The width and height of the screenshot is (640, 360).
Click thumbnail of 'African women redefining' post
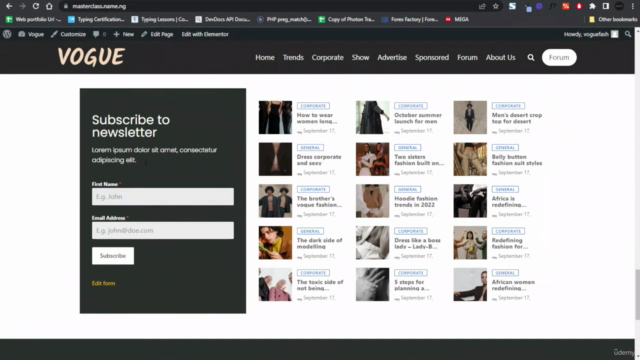pos(470,284)
